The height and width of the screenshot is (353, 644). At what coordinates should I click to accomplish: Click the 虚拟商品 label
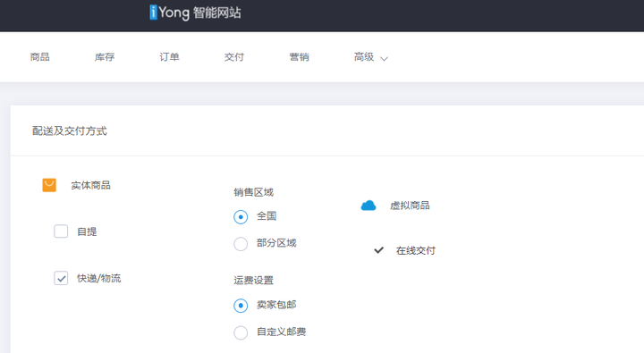410,206
